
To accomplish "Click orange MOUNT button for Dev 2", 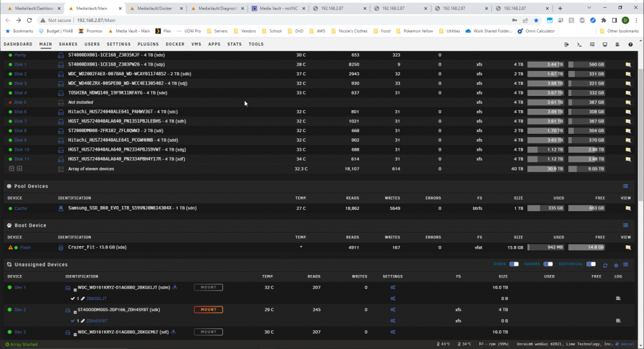I will pyautogui.click(x=208, y=310).
